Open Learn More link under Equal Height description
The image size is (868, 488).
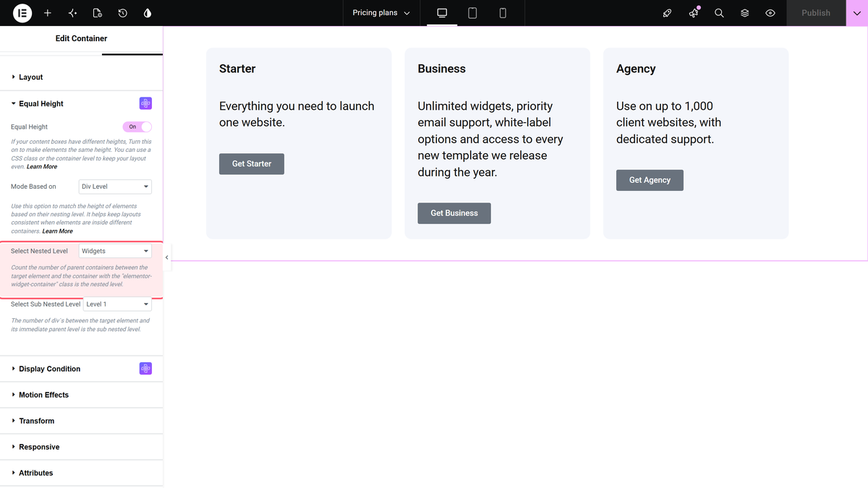[42, 166]
